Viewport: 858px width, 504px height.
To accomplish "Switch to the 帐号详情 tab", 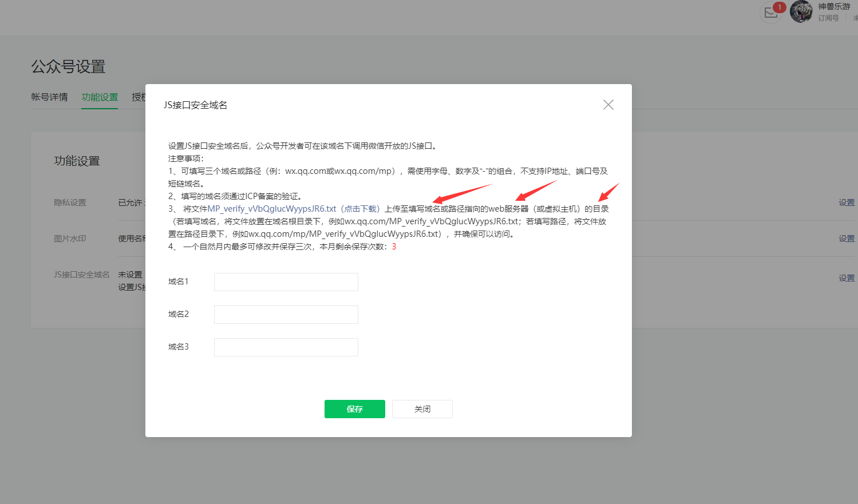I will pyautogui.click(x=49, y=97).
